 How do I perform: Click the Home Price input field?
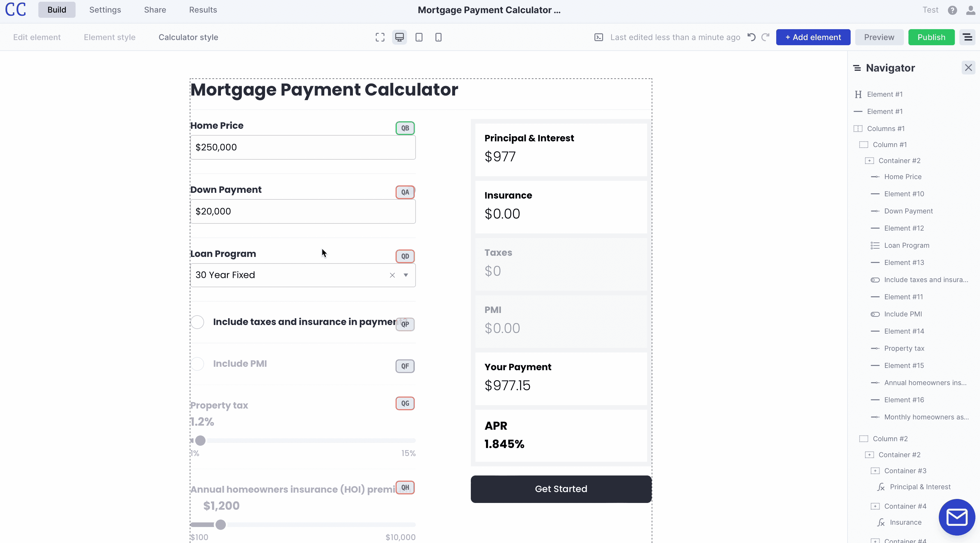click(303, 147)
